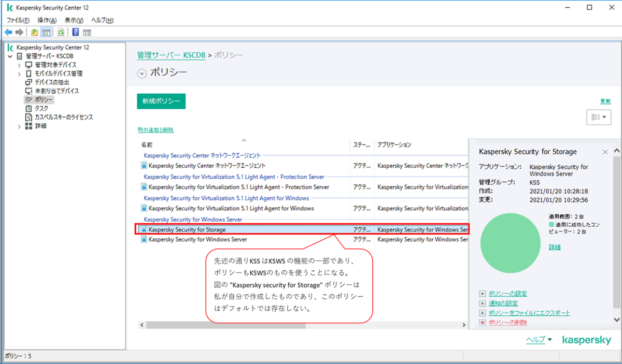Click the monitor icon for 管理対象デバイス

[29, 65]
